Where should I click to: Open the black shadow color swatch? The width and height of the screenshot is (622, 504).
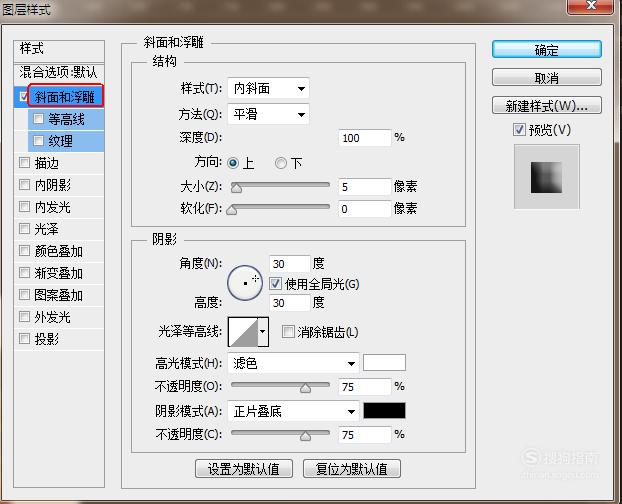pos(384,410)
